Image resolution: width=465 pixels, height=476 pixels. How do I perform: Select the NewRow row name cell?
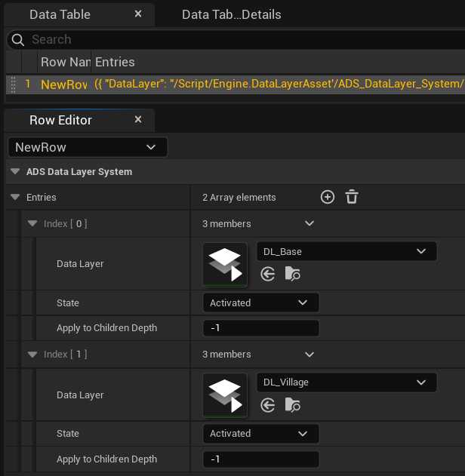click(x=64, y=84)
